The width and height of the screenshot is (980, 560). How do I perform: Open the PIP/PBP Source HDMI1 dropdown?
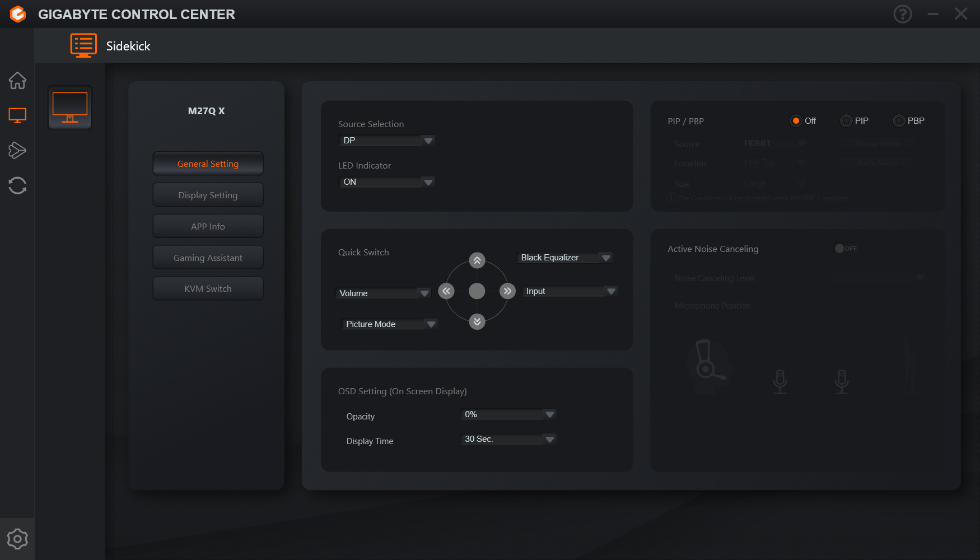point(774,144)
